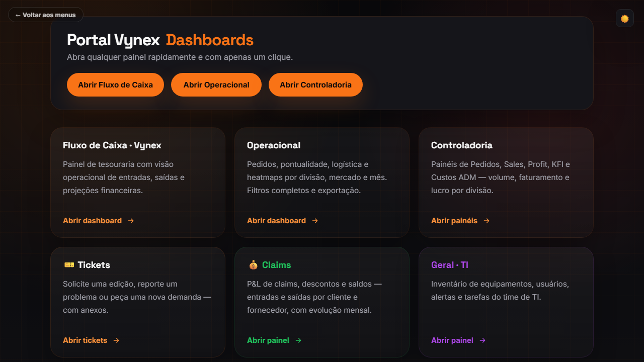
Task: Click the arrow next to Operacional's Abrir dashboard
Action: pos(315,221)
